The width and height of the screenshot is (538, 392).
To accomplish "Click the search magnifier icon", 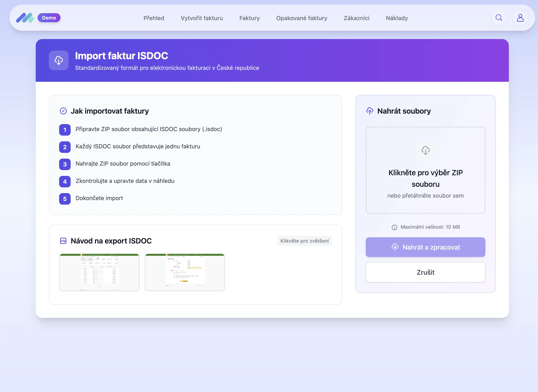I will pos(499,18).
